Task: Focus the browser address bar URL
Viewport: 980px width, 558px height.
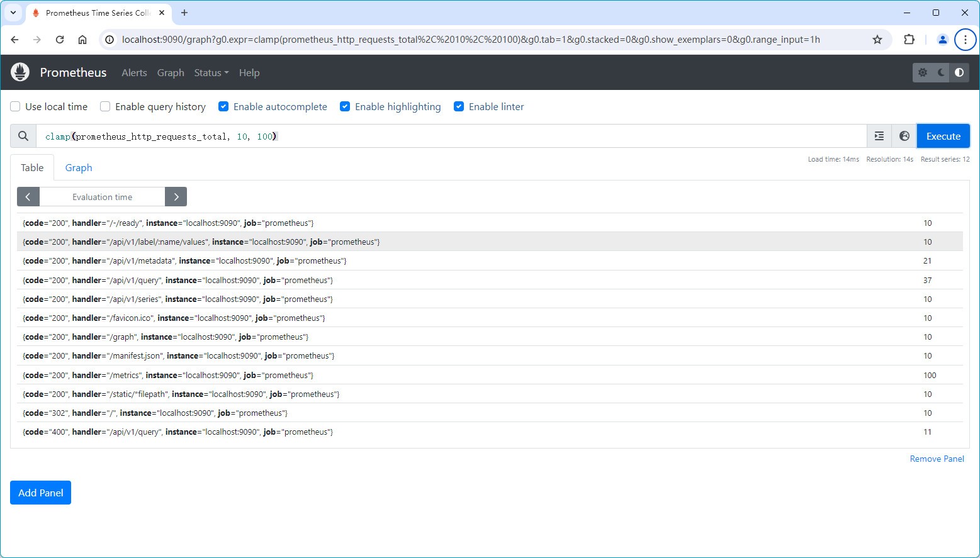Action: [x=471, y=40]
